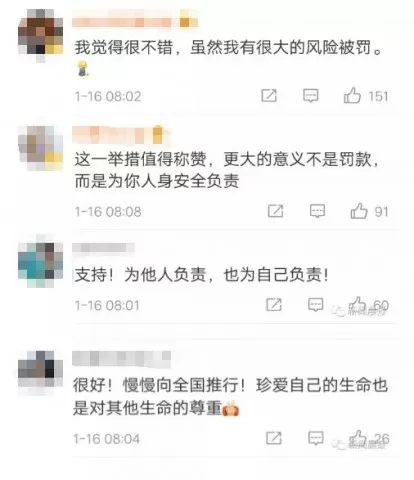Reply to the 08:02 comment
This screenshot has width=414, height=480.
click(311, 96)
